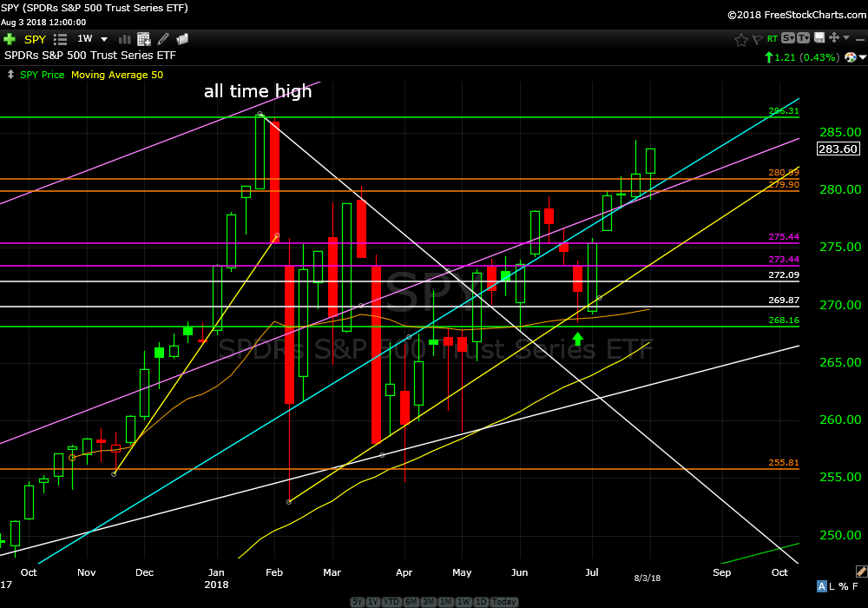Toggle the favorite star for SPY
The width and height of the screenshot is (868, 608).
[x=740, y=39]
